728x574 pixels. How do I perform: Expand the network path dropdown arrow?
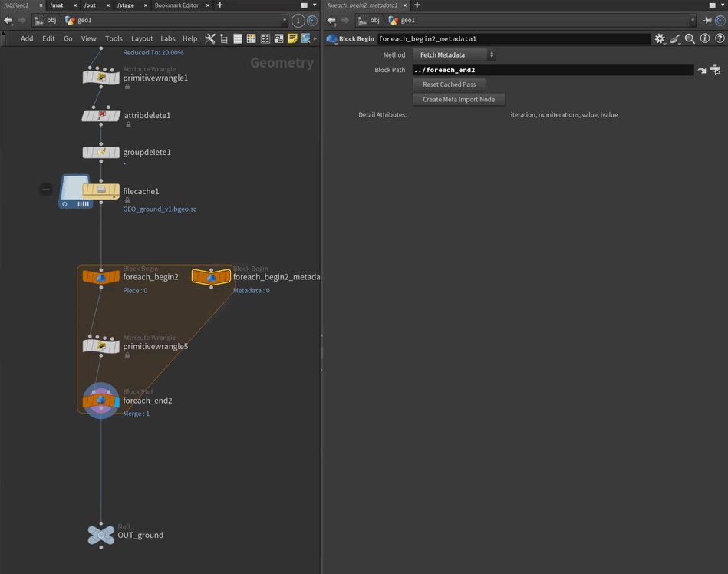pyautogui.click(x=285, y=20)
